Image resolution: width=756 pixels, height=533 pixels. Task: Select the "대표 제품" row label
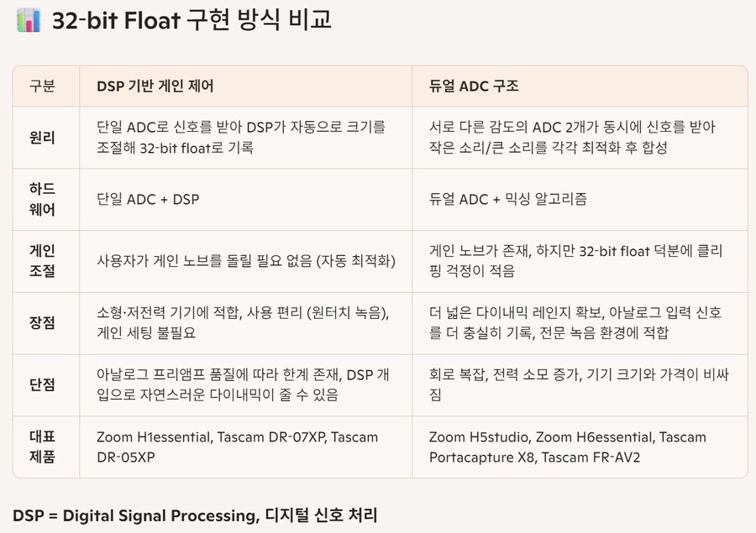(42, 447)
